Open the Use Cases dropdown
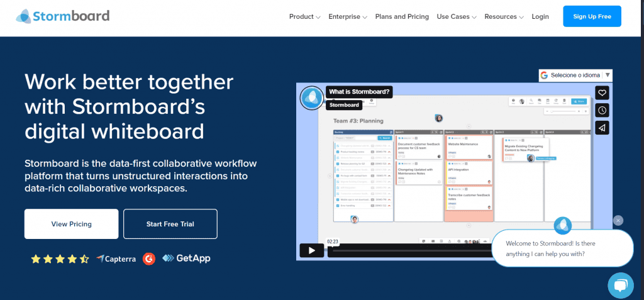This screenshot has height=300, width=644. coord(456,17)
